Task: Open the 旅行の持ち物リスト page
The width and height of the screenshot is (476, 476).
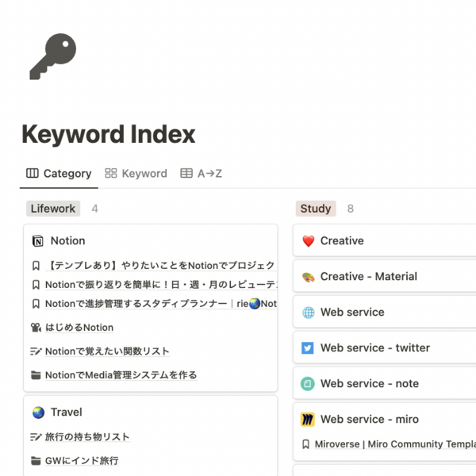Action: point(87,437)
